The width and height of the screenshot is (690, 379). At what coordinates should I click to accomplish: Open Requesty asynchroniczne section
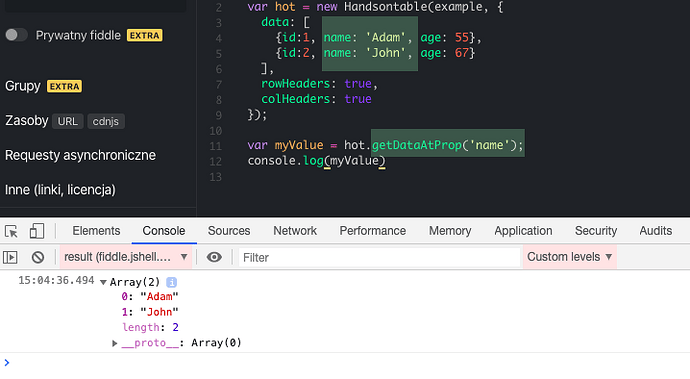(x=81, y=155)
